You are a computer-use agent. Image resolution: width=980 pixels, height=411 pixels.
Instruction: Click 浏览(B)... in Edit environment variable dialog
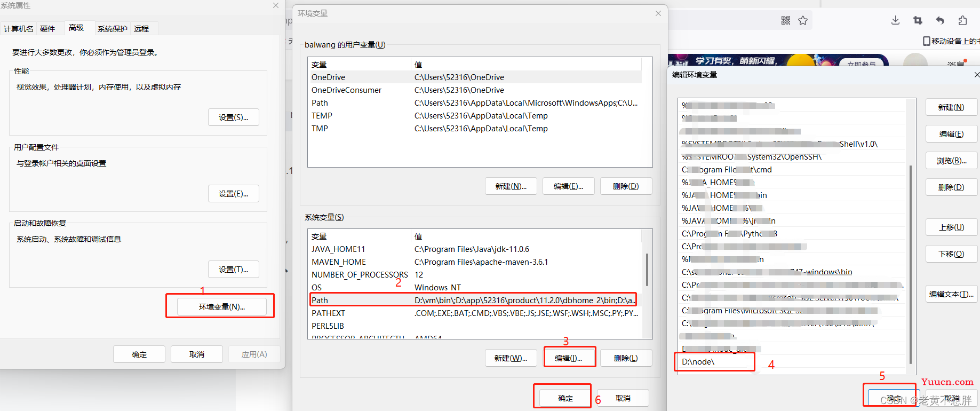point(952,161)
